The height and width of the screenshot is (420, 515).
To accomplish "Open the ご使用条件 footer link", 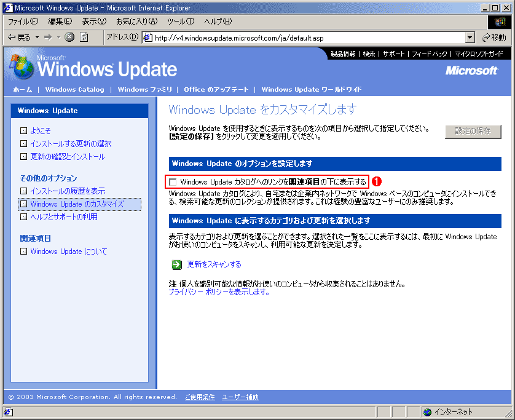I will 200,397.
